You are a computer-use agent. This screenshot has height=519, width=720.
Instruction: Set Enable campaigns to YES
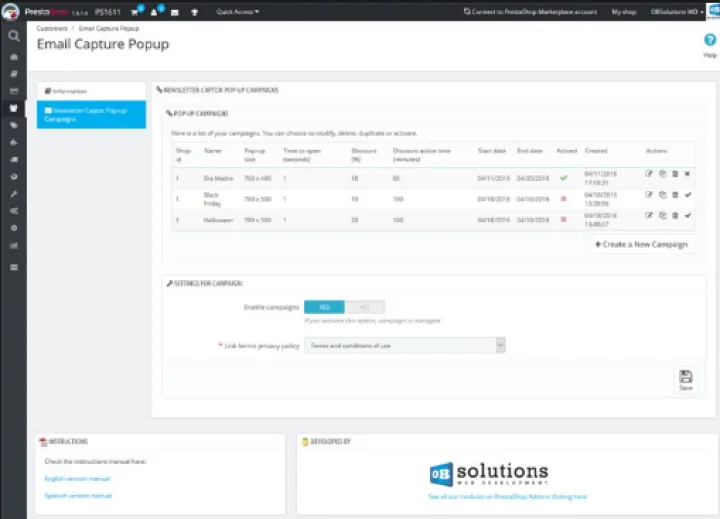324,308
